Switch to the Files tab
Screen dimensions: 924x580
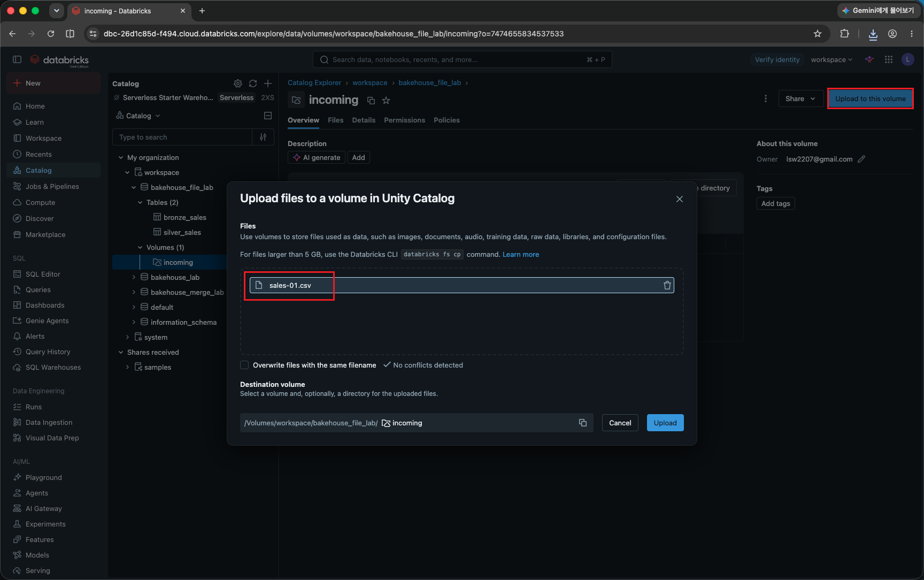click(336, 120)
